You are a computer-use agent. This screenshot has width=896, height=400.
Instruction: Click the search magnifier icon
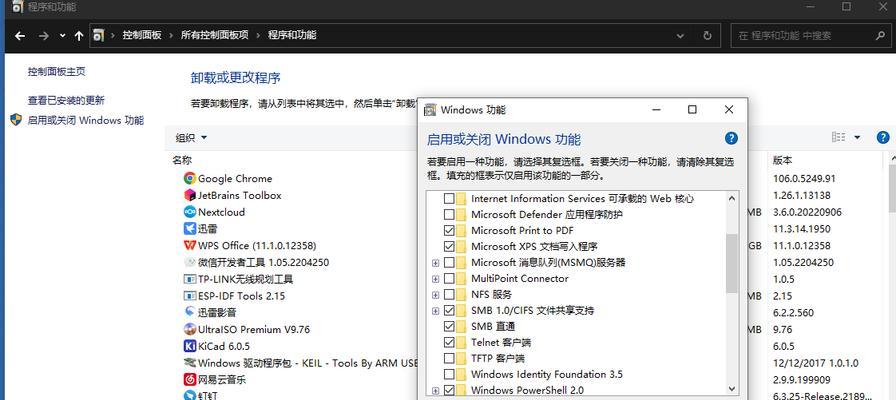tap(880, 35)
